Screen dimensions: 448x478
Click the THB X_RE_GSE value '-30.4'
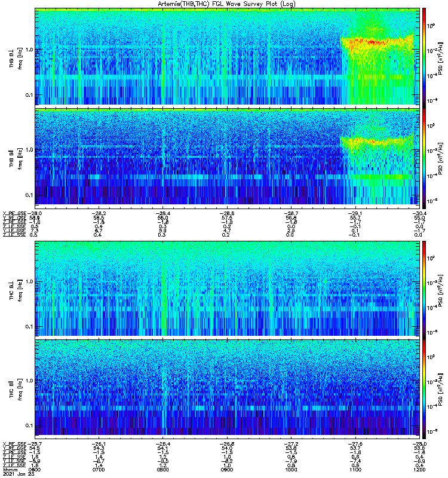click(x=419, y=213)
